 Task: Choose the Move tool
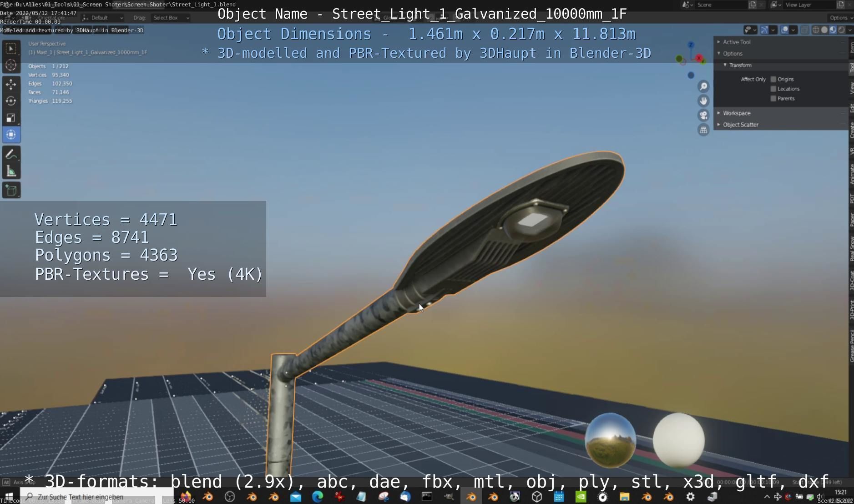click(x=11, y=84)
